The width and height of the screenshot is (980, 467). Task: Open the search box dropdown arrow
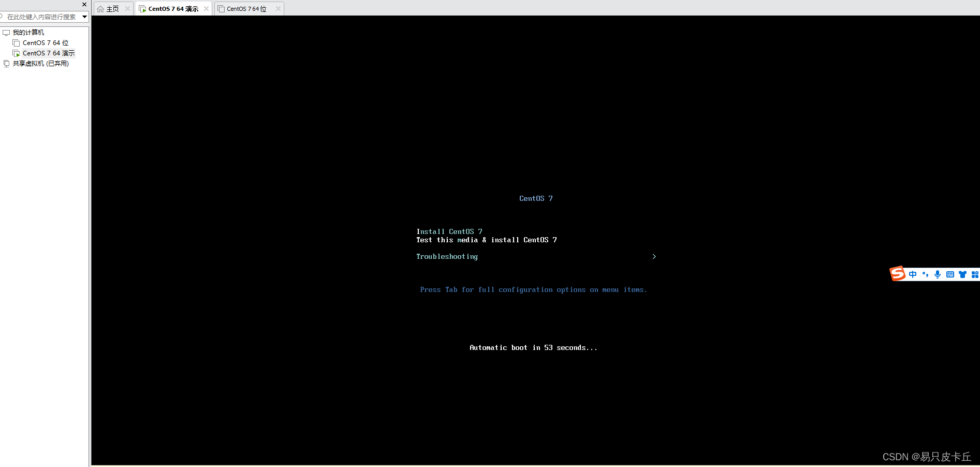84,17
